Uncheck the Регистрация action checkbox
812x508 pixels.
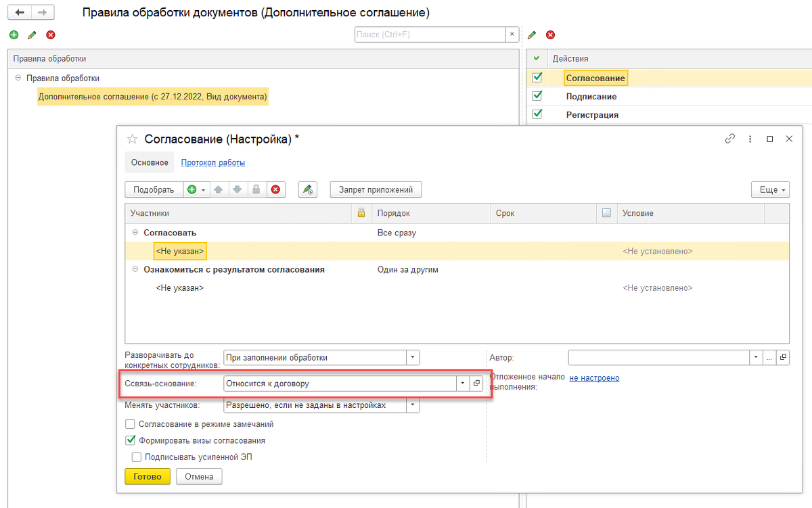click(537, 114)
